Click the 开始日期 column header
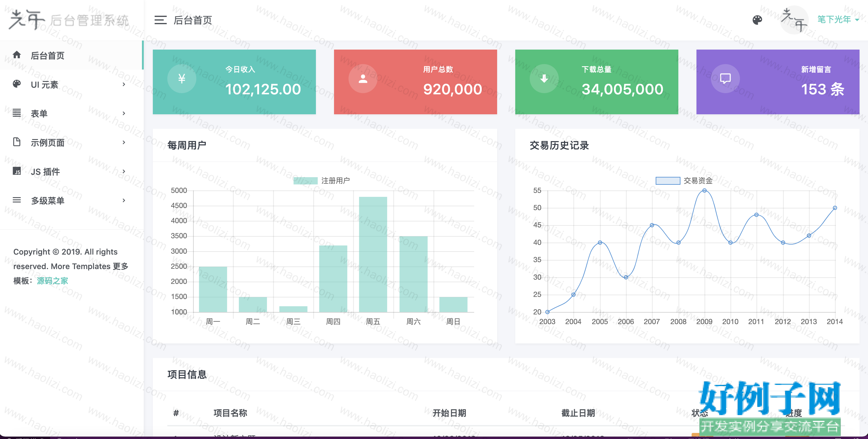The image size is (868, 439). [449, 413]
